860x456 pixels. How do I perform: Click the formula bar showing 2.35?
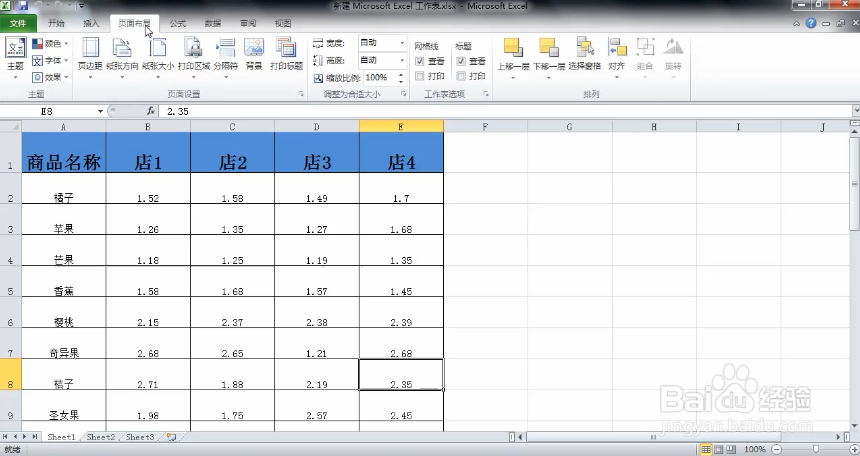coord(505,111)
